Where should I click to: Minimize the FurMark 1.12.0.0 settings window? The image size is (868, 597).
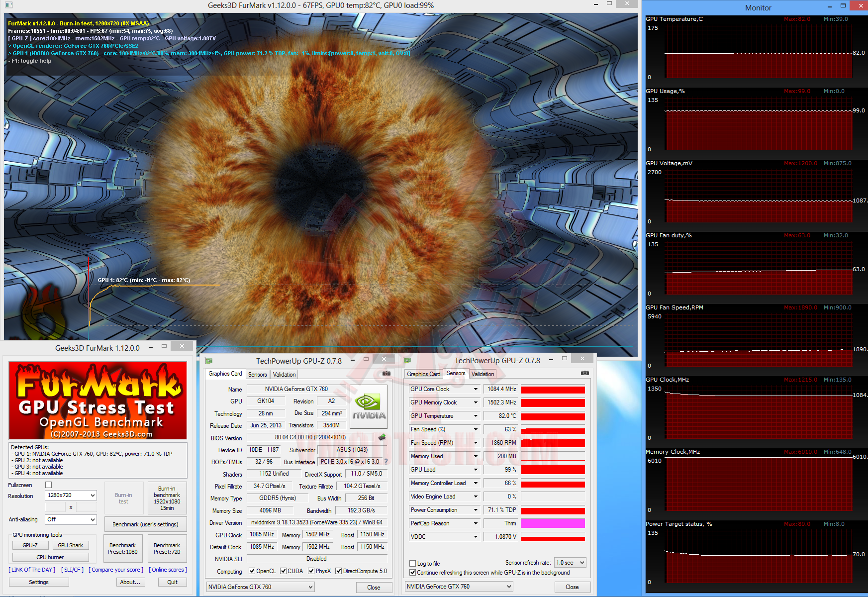click(x=150, y=347)
